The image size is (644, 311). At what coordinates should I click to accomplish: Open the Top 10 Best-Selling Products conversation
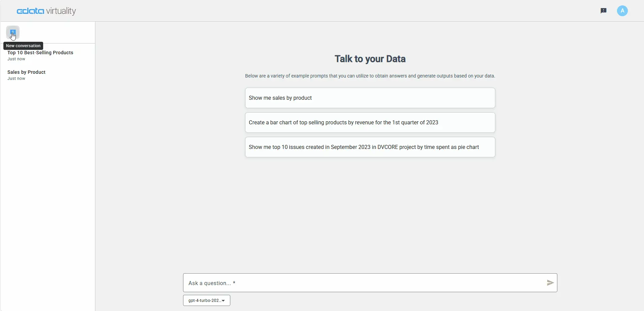(40, 53)
